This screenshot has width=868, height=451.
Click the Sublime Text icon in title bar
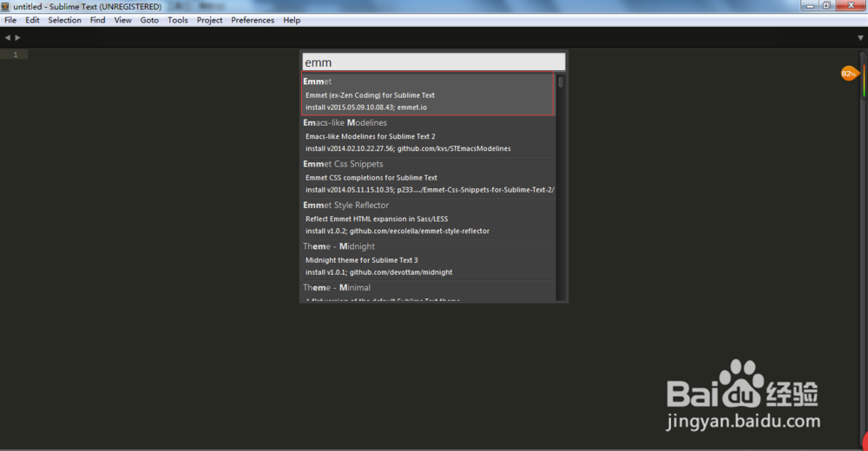click(5, 6)
